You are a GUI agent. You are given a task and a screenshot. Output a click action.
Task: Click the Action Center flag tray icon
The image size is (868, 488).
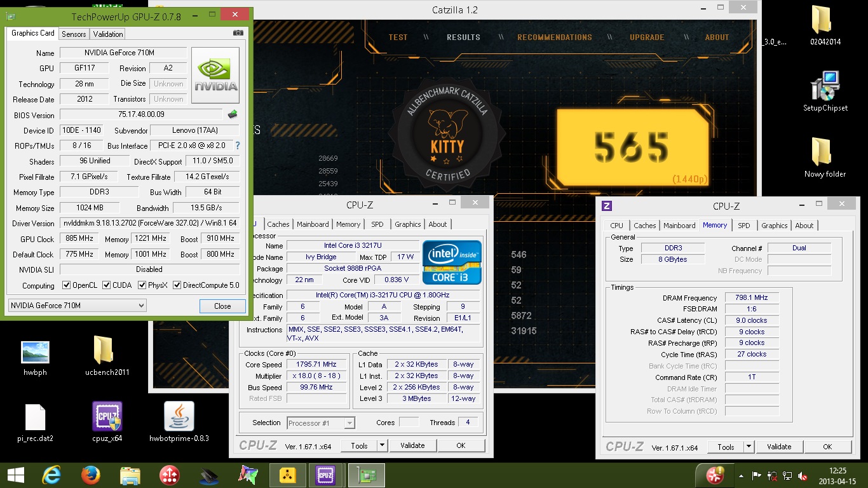757,475
